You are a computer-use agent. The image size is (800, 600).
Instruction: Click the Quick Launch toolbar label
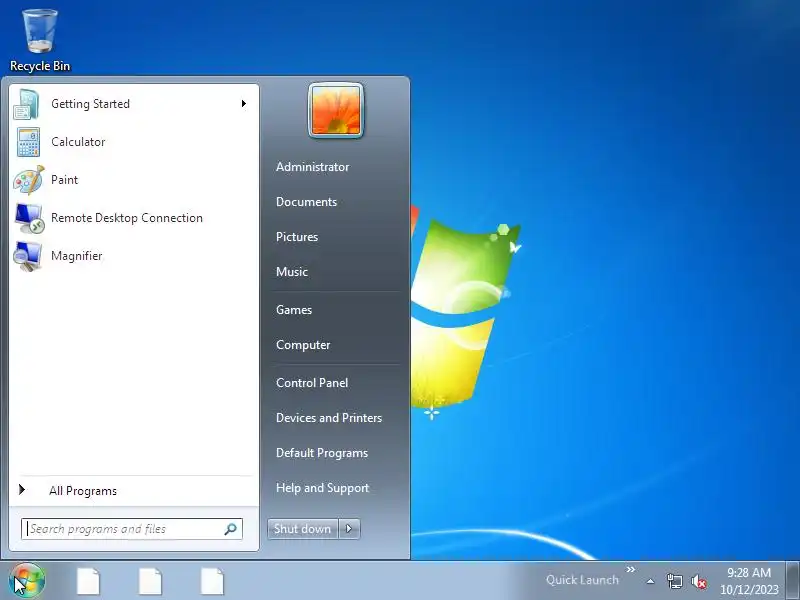click(x=582, y=580)
